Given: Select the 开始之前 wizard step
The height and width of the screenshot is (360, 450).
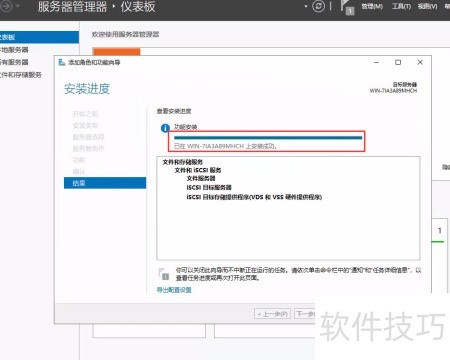Looking at the screenshot, I should pos(85,114).
